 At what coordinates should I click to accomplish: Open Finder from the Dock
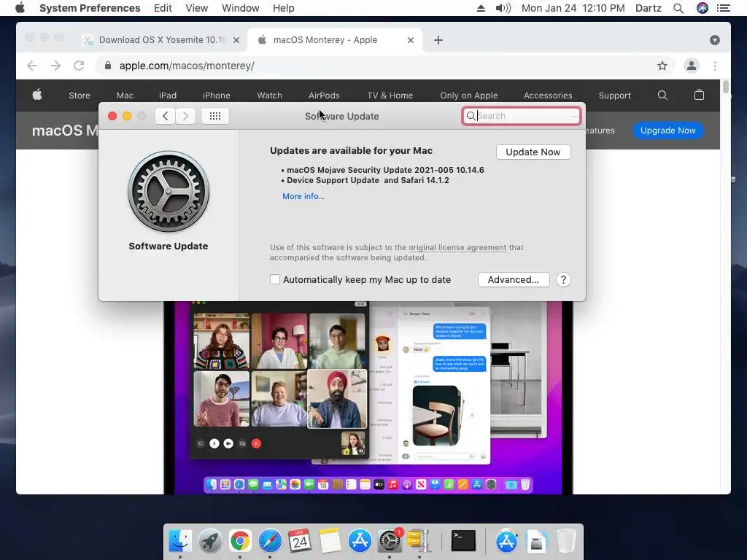180,541
